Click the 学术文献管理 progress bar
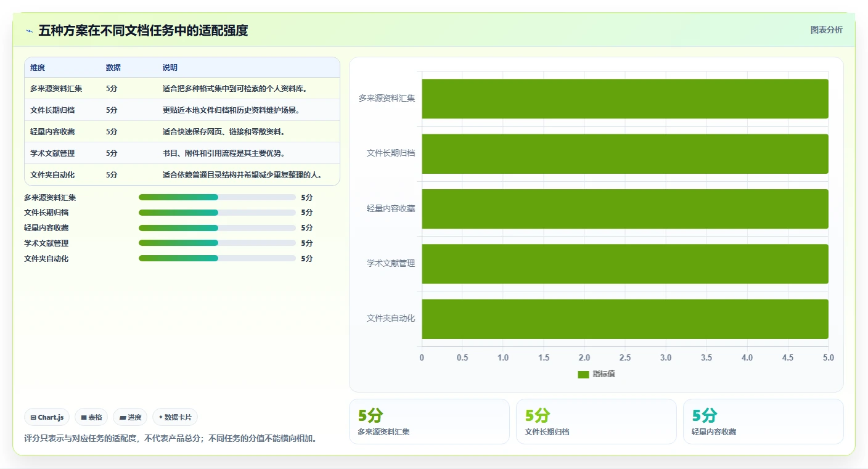 tap(217, 243)
